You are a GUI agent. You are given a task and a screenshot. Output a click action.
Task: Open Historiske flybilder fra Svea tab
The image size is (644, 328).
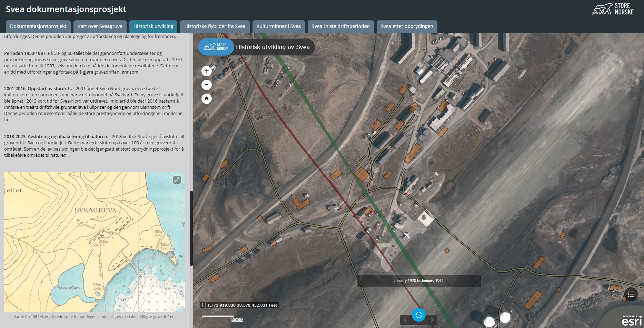coord(215,27)
